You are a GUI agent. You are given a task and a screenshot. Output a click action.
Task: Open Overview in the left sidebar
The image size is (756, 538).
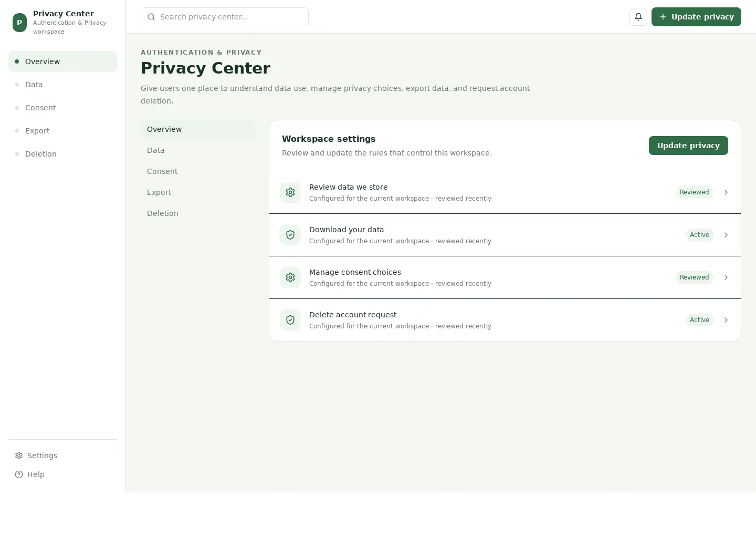pos(62,61)
